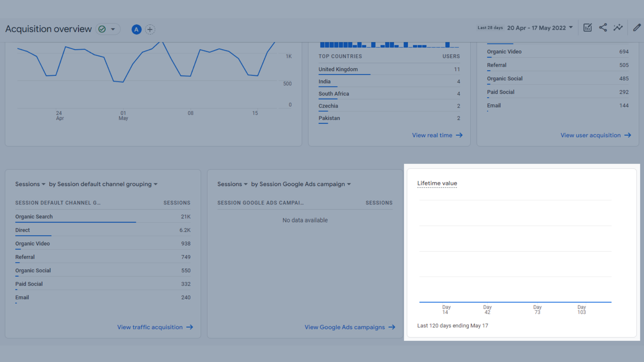This screenshot has height=362, width=644.
Task: Click the customize report icon
Action: pos(587,28)
